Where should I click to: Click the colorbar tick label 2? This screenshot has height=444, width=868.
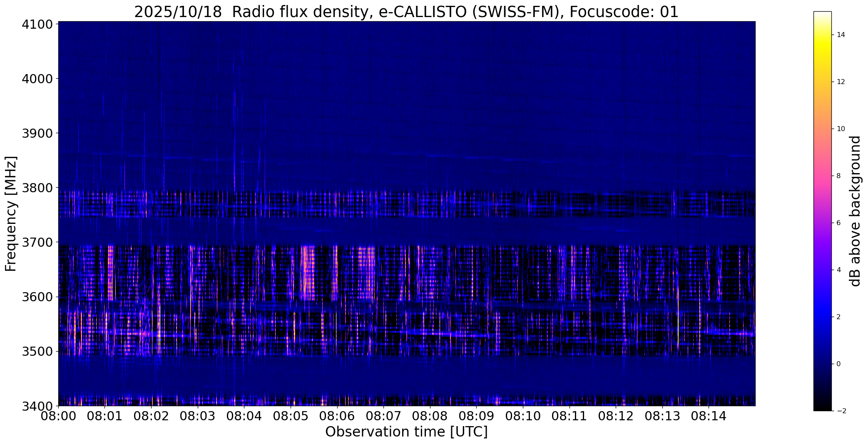(x=838, y=317)
